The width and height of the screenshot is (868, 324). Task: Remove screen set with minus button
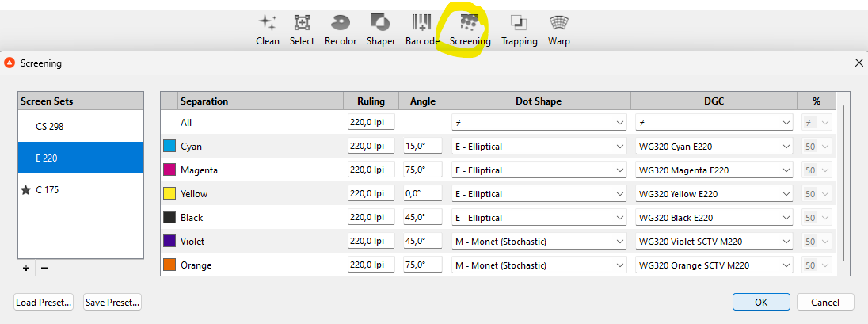pos(44,269)
